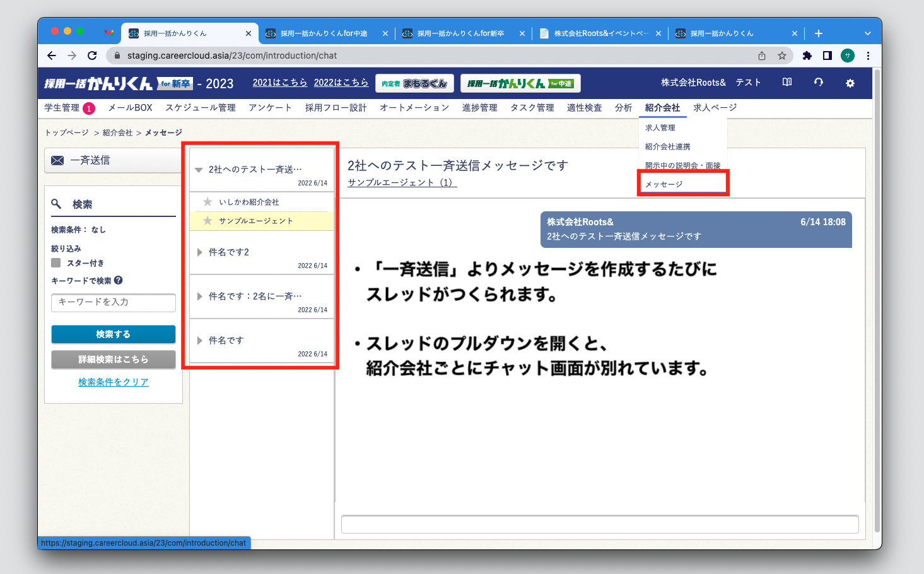Open the manual book icon in header
Image resolution: width=924 pixels, height=574 pixels.
(x=787, y=83)
